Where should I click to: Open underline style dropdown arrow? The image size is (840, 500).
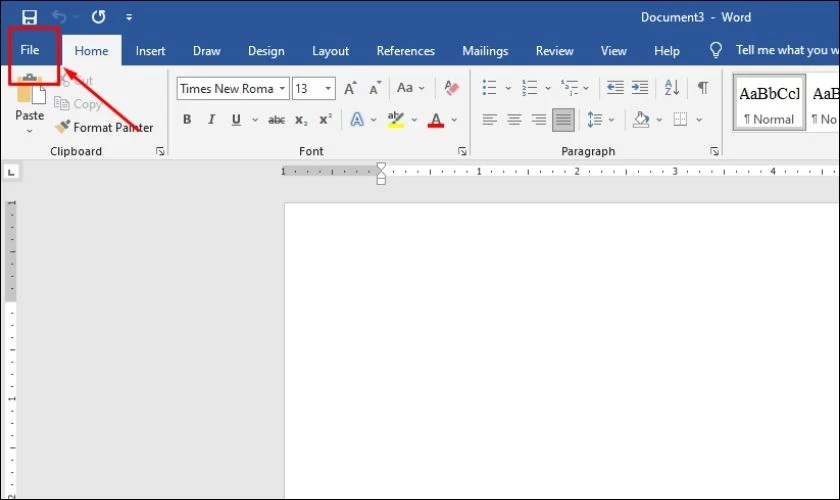point(255,120)
